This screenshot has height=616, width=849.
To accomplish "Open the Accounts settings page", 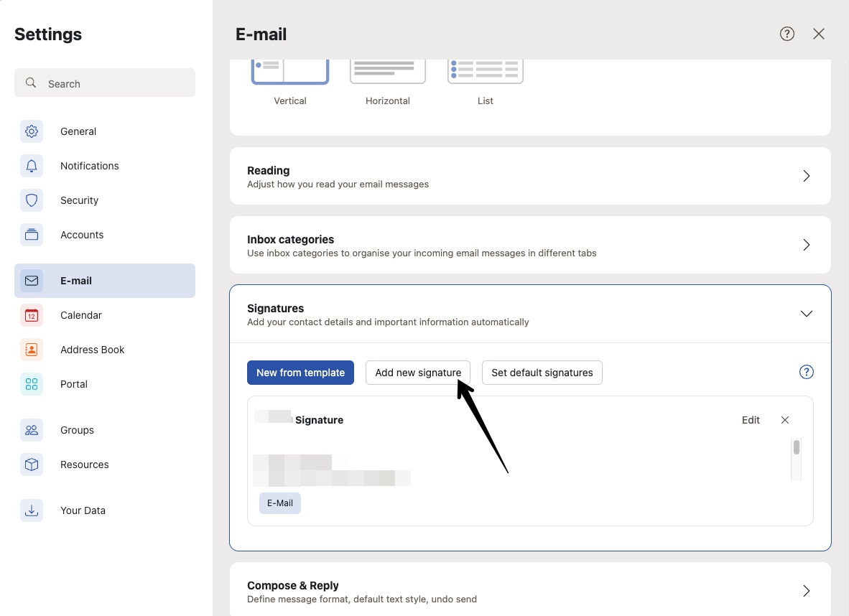I will tap(82, 235).
